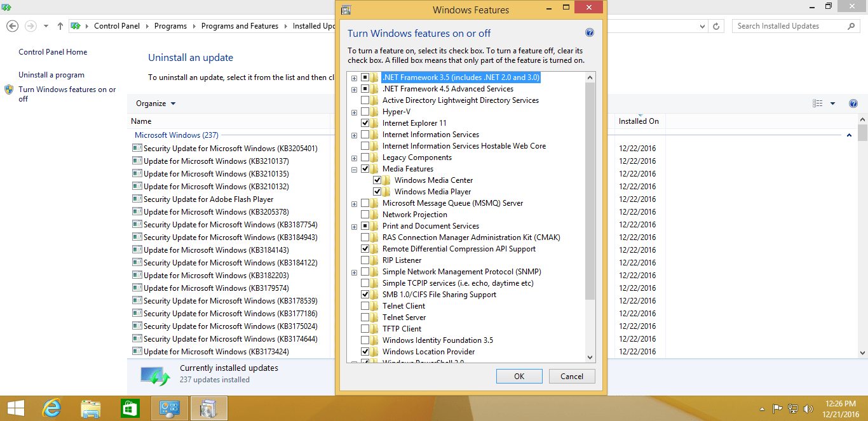Click the icon of Security Update KB3205401

pyautogui.click(x=137, y=148)
